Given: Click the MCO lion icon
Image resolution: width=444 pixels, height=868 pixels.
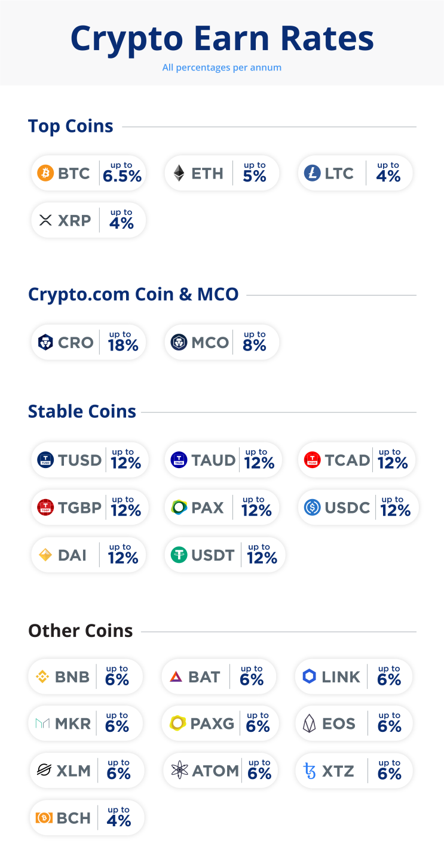Looking at the screenshot, I should coord(179,342).
